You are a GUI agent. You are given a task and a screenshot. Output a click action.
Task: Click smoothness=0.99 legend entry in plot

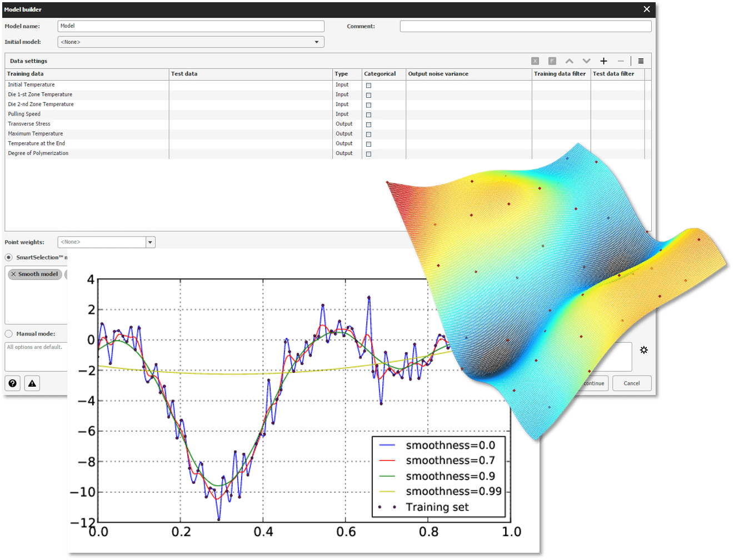[x=440, y=492]
